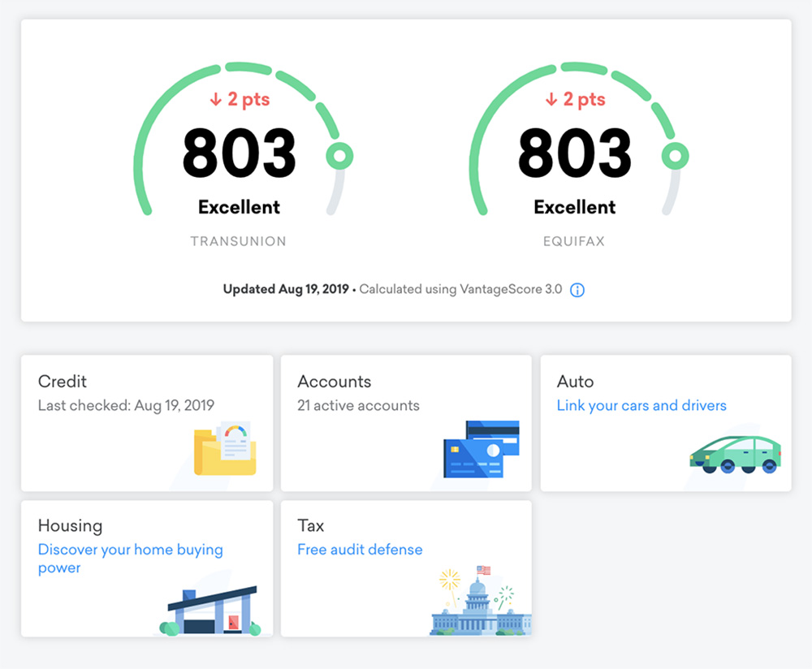Click '2 pts' change on Equifax gauge
Screen dimensions: 812x669
click(584, 99)
